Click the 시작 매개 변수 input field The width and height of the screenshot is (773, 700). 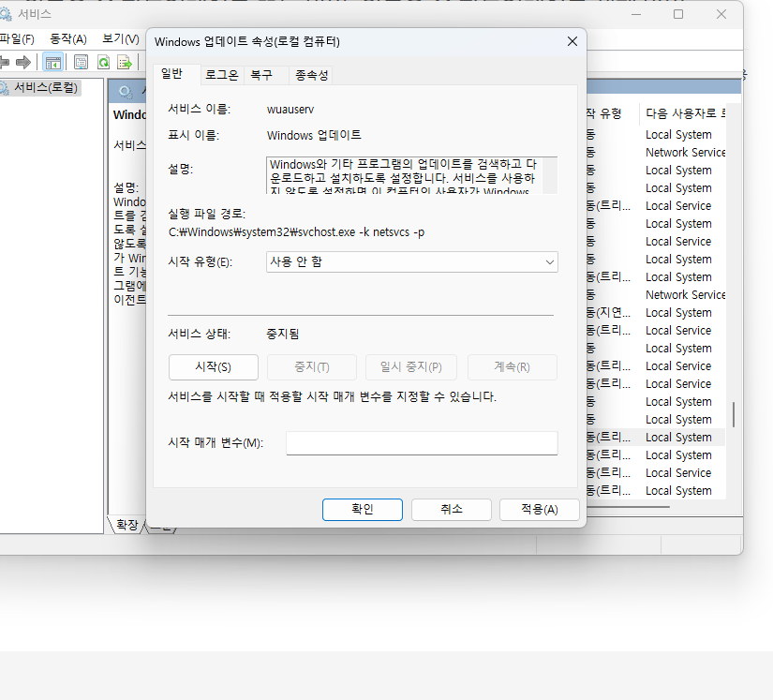pos(422,443)
